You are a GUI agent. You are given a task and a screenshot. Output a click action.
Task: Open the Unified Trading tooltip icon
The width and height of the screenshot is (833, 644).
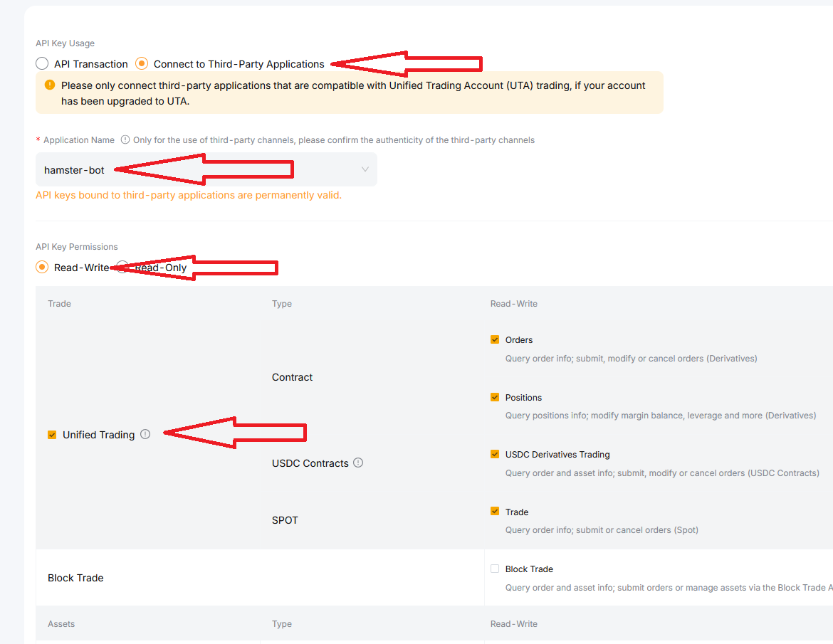click(x=145, y=434)
